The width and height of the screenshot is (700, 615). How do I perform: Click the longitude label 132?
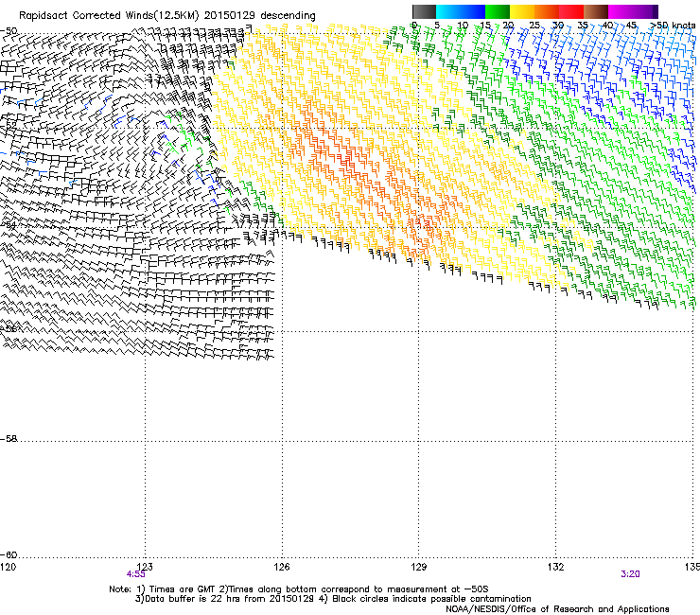tap(556, 567)
